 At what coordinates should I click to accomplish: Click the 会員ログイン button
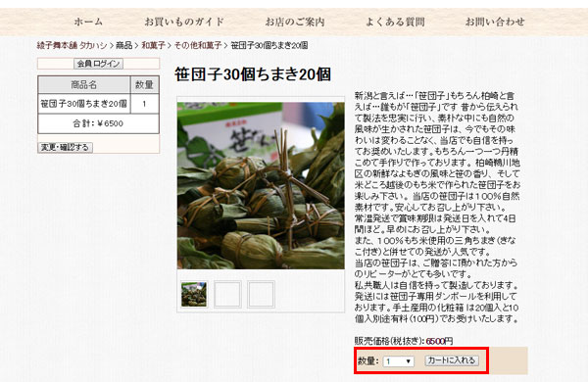click(x=98, y=64)
